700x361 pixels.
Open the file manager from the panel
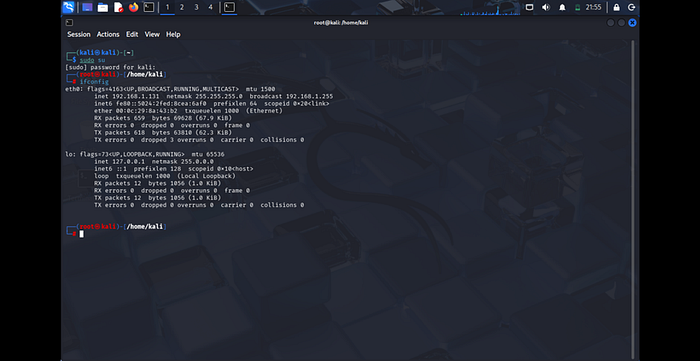click(x=103, y=7)
